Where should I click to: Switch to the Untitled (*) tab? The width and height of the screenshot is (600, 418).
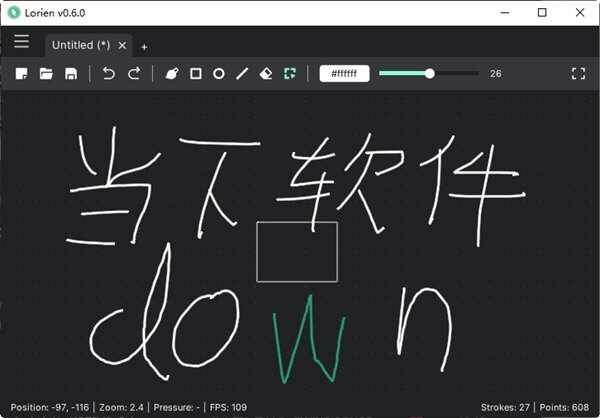click(80, 45)
